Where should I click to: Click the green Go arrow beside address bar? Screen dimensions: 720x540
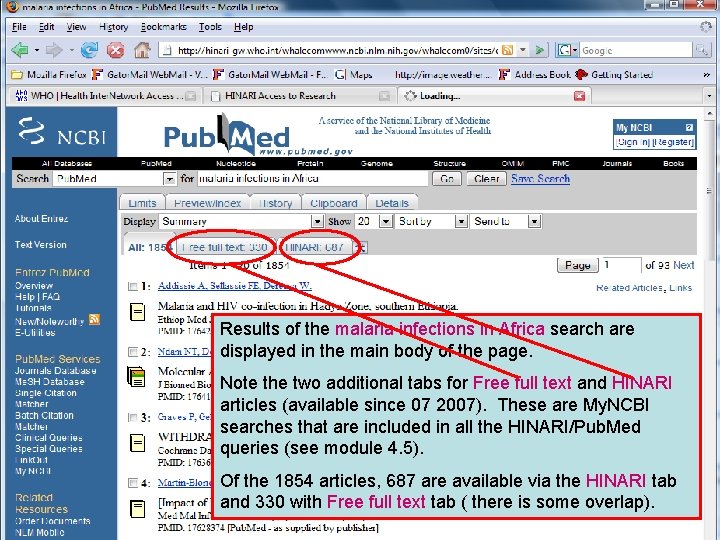point(540,50)
